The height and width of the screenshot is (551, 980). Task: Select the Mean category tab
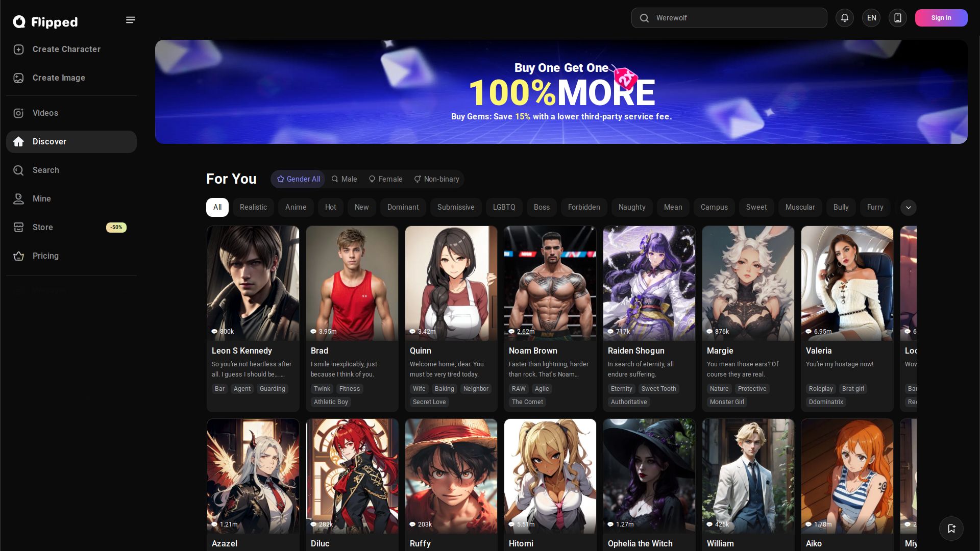[673, 208]
